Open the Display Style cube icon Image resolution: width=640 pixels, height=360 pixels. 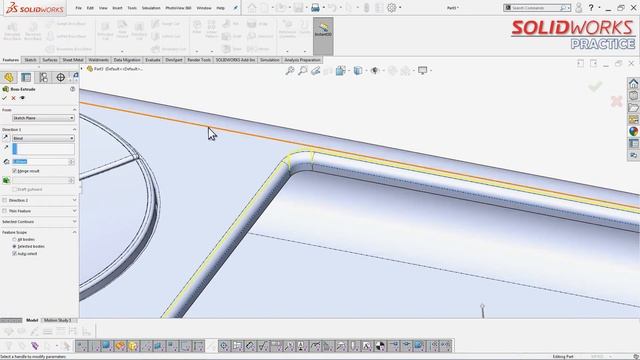click(x=358, y=71)
